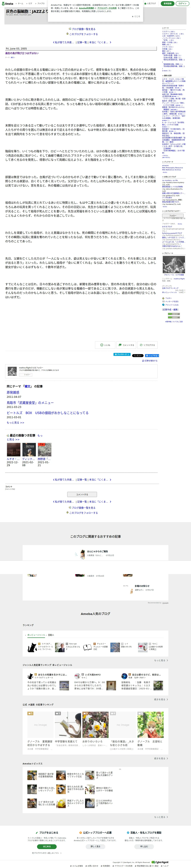Open article title 過去の鳥が飛び立つはずはない
This screenshot has height=868, width=191.
tap(22, 53)
